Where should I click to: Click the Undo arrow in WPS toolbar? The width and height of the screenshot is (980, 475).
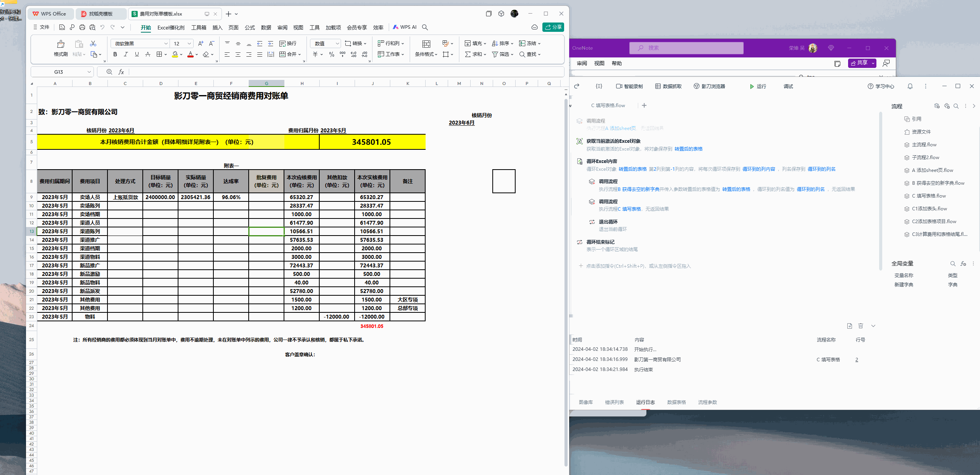(x=102, y=27)
